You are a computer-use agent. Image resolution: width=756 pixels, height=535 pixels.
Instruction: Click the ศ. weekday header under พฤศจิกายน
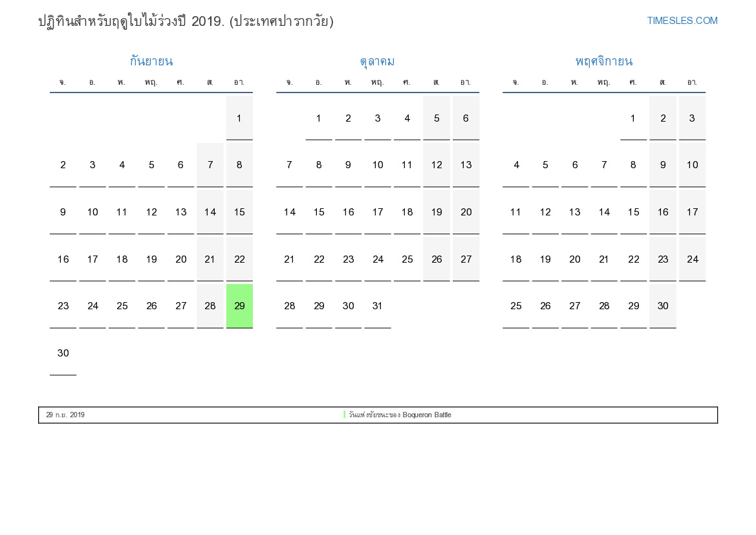[633, 82]
